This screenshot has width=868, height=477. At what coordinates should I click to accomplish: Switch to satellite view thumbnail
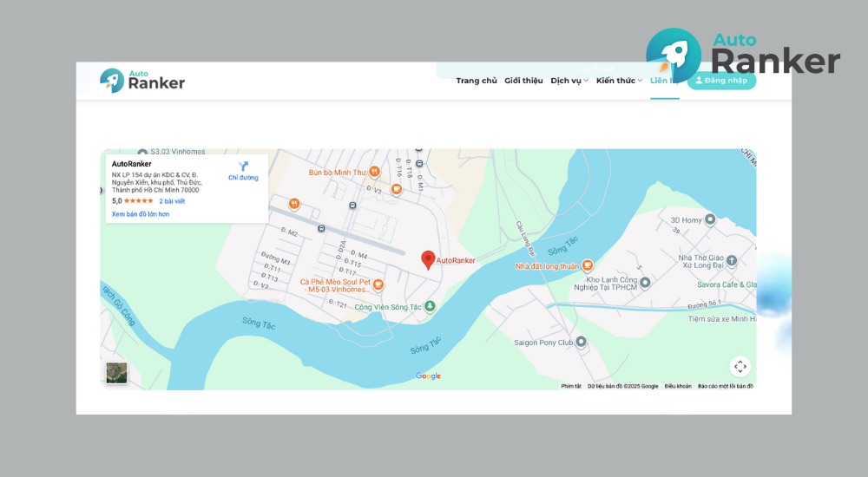point(117,373)
